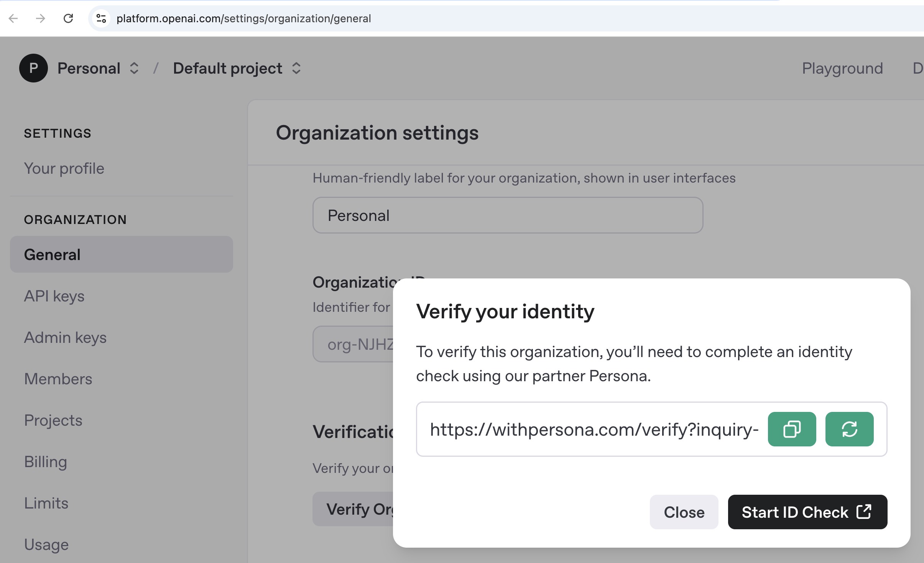This screenshot has height=563, width=924.
Task: Click the address bar URL
Action: point(243,18)
